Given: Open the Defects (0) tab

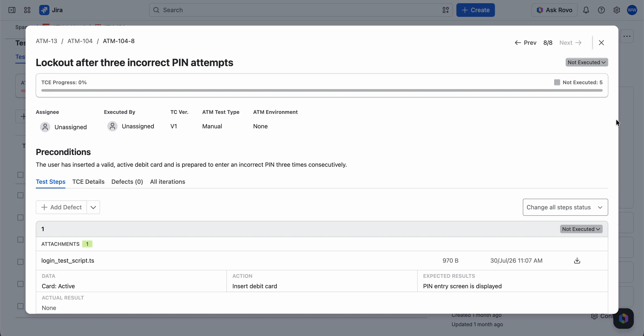Looking at the screenshot, I should 127,182.
